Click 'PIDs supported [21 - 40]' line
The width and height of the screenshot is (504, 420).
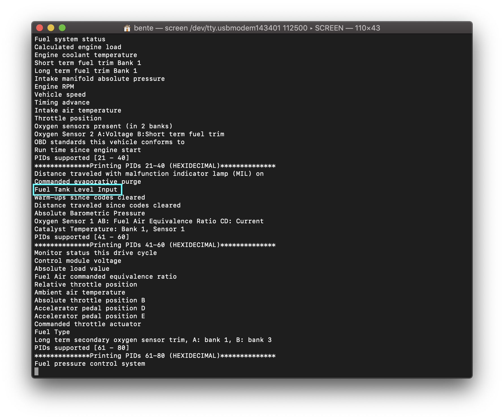[82, 158]
